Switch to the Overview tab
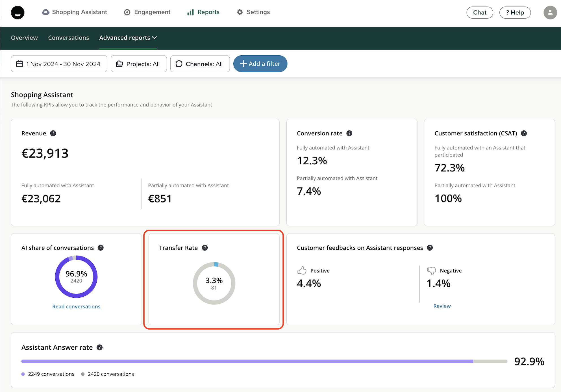This screenshot has width=561, height=392. (x=24, y=38)
